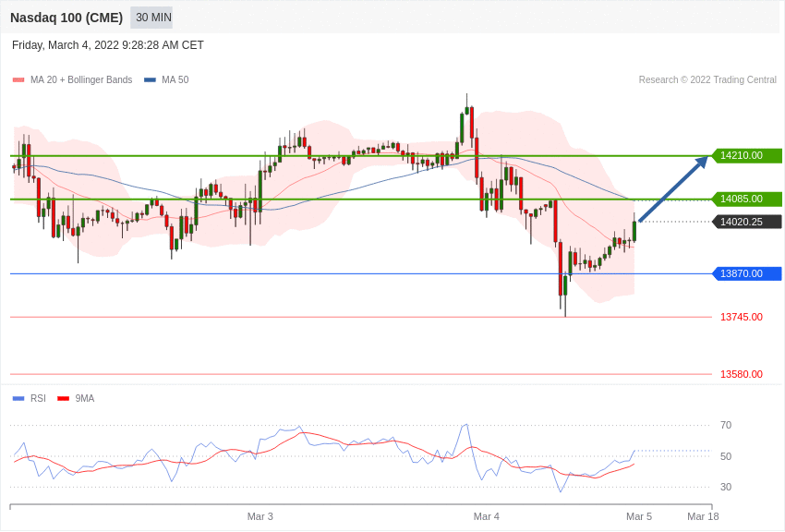Click the Nasdaq 100 (CME) title
The height and width of the screenshot is (532, 785).
66,18
